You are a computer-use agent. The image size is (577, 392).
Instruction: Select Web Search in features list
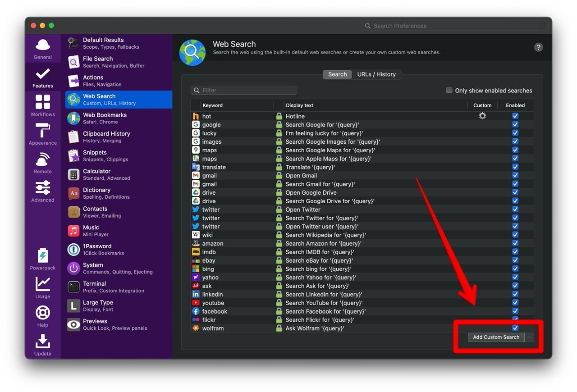click(119, 100)
